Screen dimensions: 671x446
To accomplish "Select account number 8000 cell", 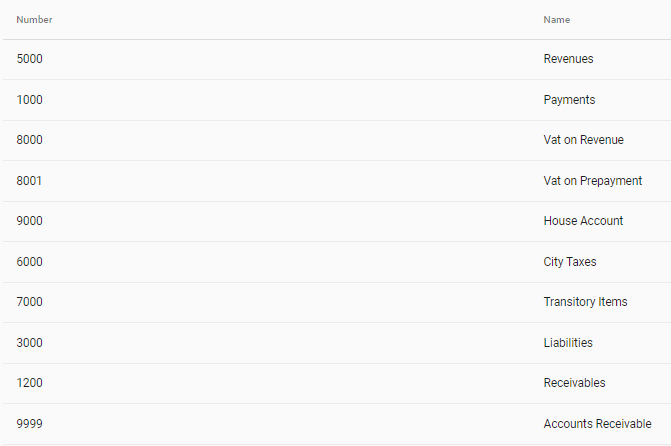I will [30, 140].
